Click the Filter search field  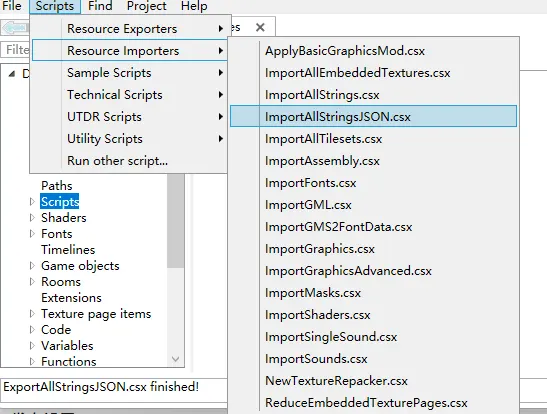click(x=15, y=50)
